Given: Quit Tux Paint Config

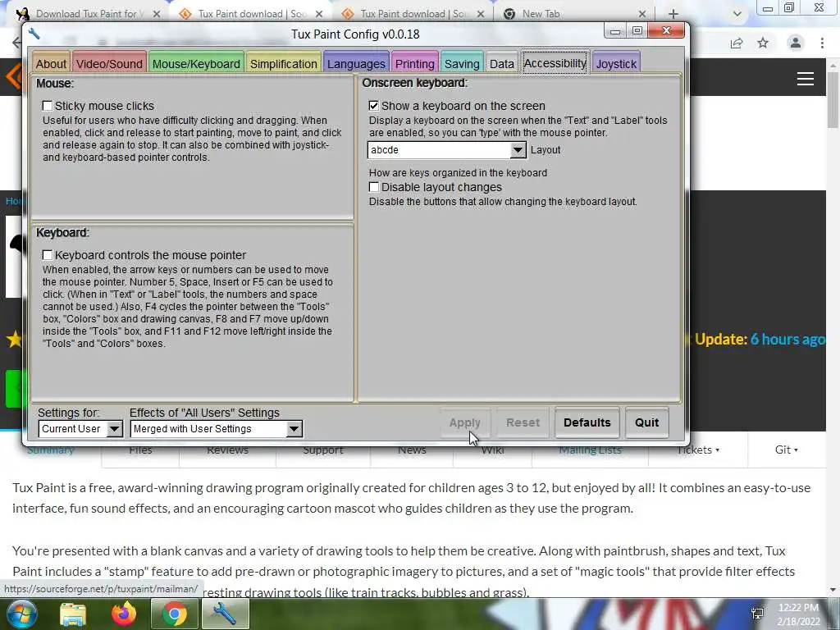Looking at the screenshot, I should tap(646, 422).
